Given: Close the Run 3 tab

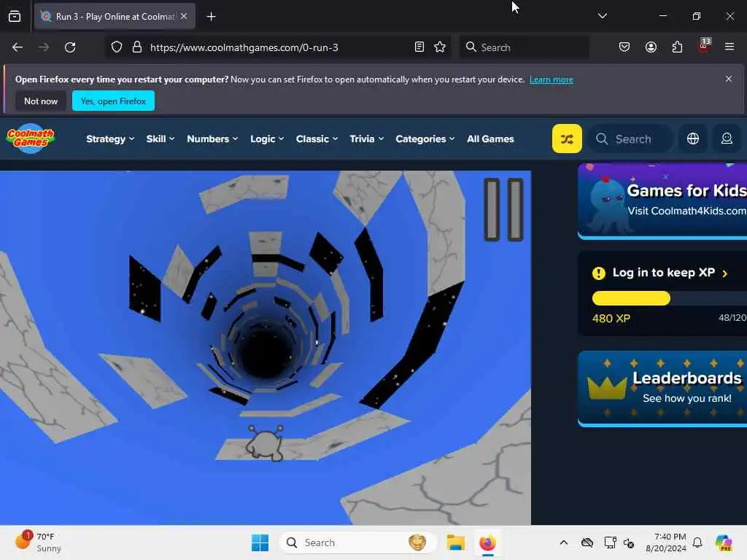Looking at the screenshot, I should [184, 16].
